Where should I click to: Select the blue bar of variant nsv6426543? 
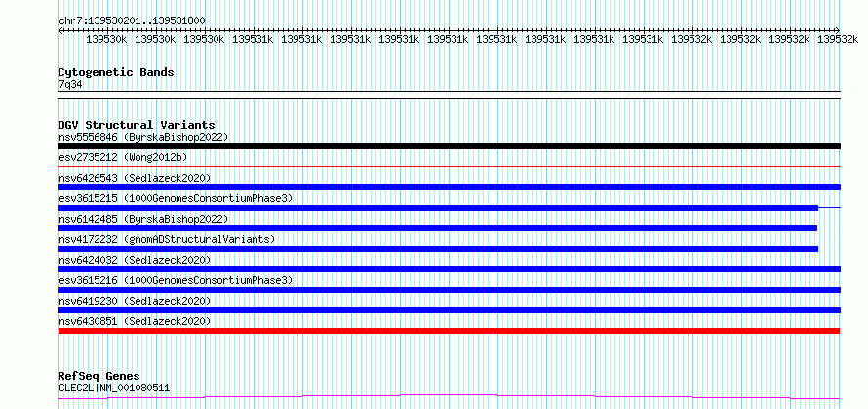click(449, 187)
